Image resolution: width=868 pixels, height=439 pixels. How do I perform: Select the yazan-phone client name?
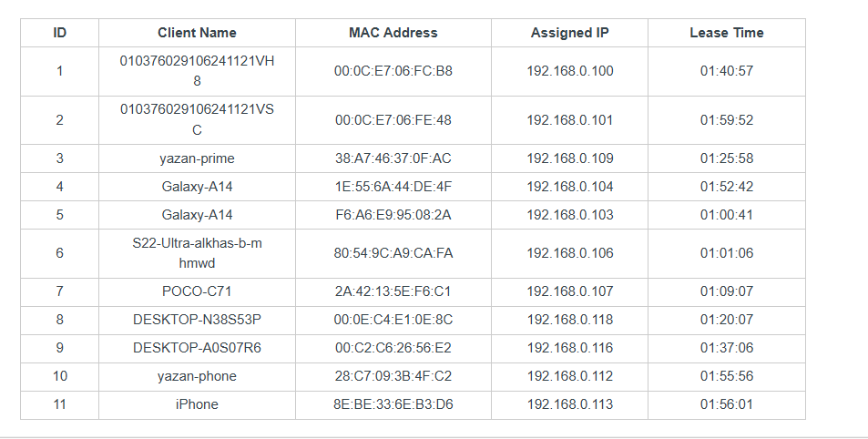[197, 376]
